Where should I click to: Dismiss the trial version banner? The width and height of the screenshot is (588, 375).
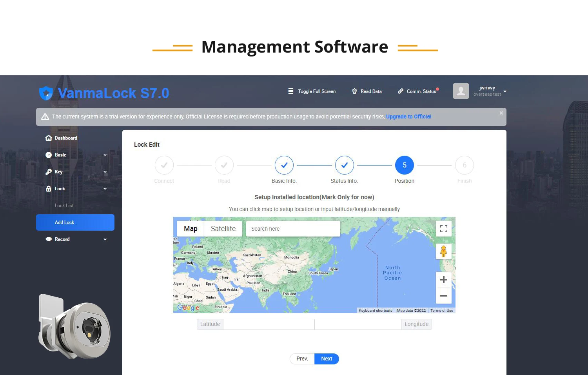pos(501,113)
